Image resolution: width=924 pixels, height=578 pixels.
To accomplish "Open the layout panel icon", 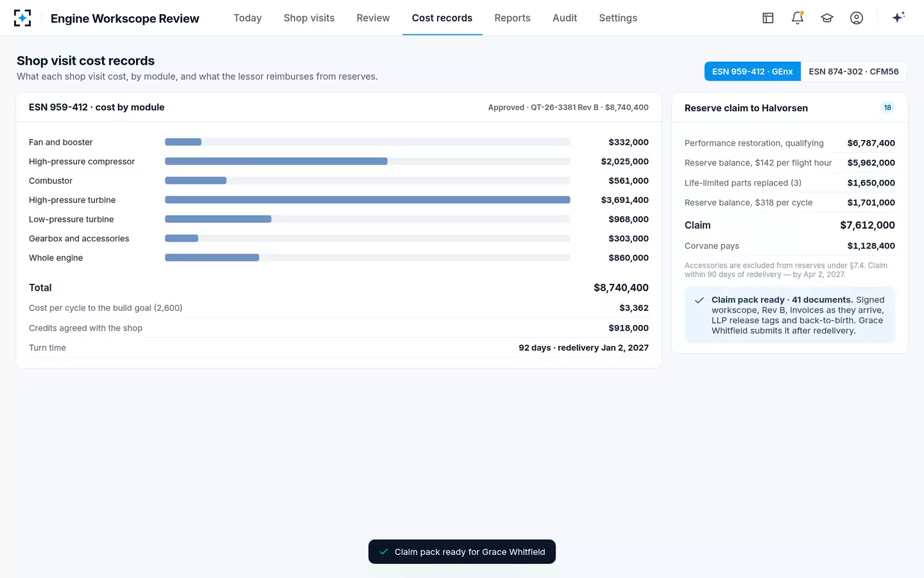I will (768, 18).
